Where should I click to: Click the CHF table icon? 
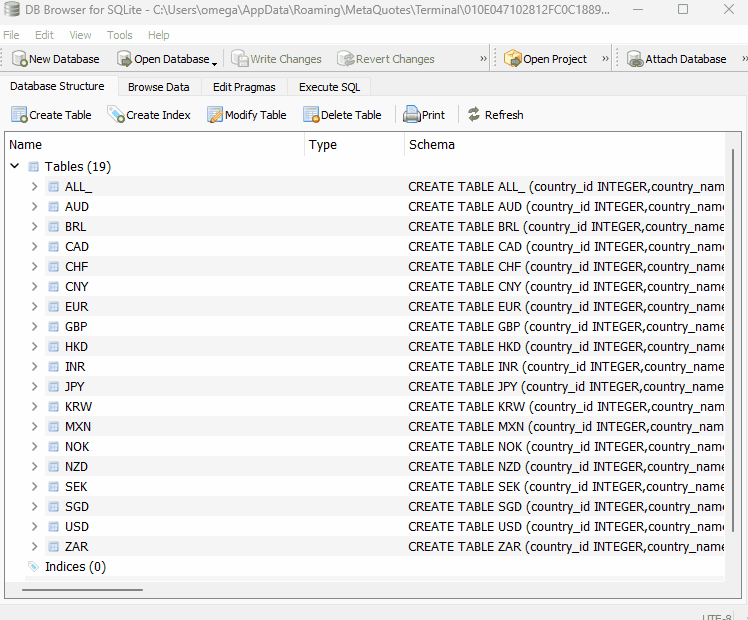click(x=53, y=267)
